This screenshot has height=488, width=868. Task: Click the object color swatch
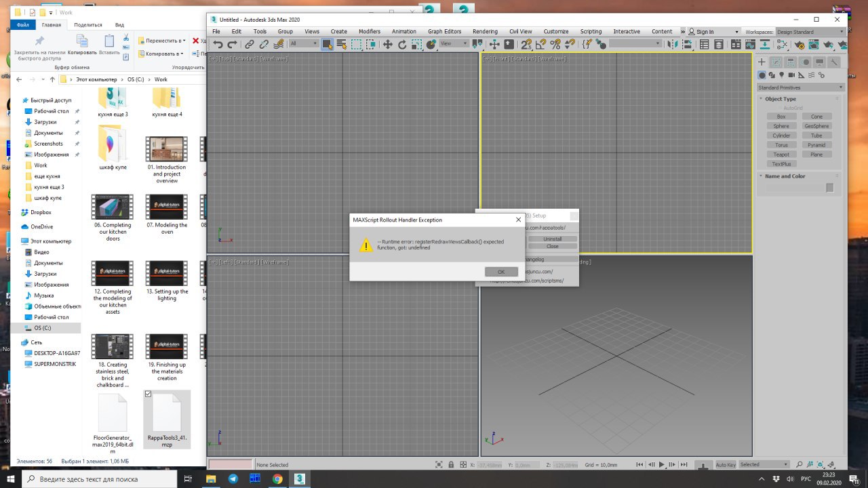pyautogui.click(x=829, y=188)
